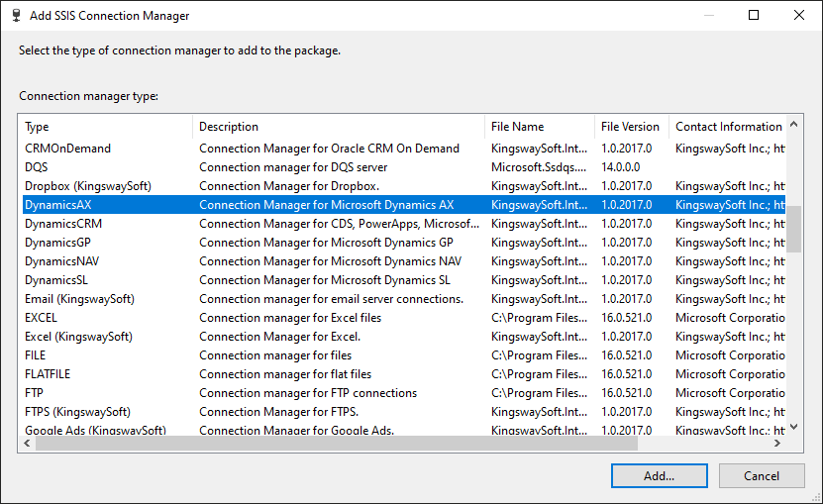Click the Add... button

click(660, 475)
